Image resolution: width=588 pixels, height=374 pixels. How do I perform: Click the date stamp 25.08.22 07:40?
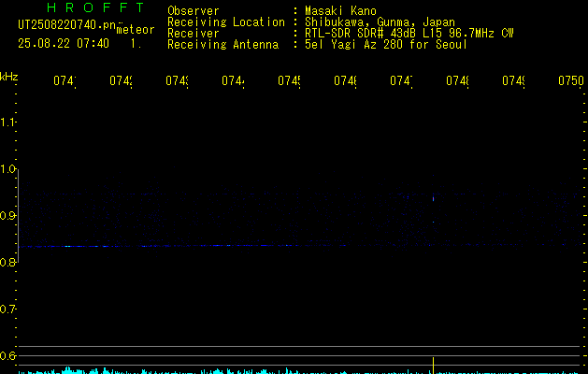click(64, 44)
